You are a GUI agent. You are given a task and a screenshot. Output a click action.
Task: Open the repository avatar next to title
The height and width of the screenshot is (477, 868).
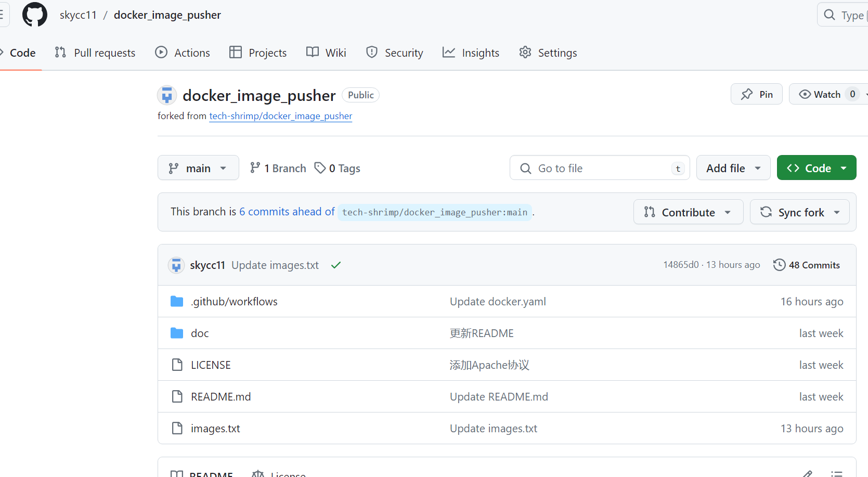coord(167,95)
